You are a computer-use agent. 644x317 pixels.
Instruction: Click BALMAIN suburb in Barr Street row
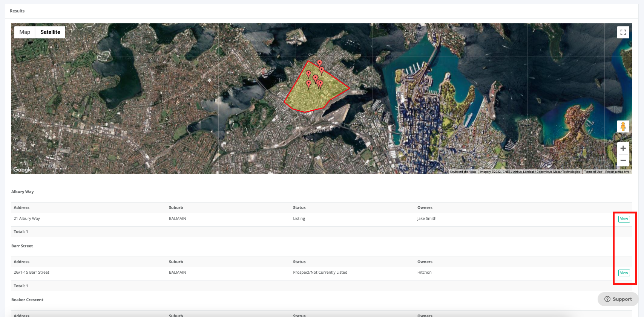(178, 272)
